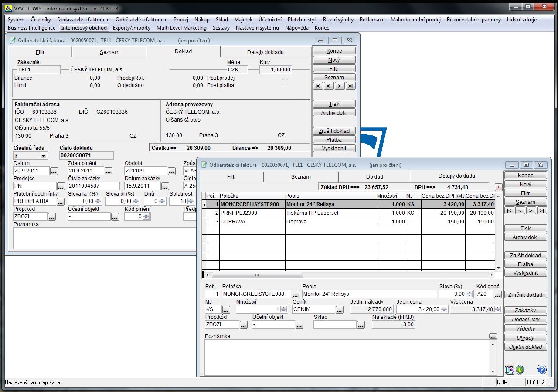The width and height of the screenshot is (558, 392).
Task: Open the blue question mark help icon
Action: point(542,370)
